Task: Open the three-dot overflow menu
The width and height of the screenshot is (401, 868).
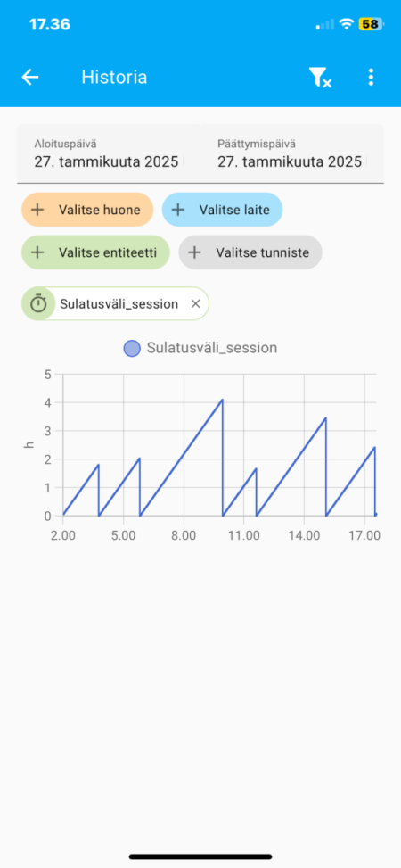Action: coord(371,77)
